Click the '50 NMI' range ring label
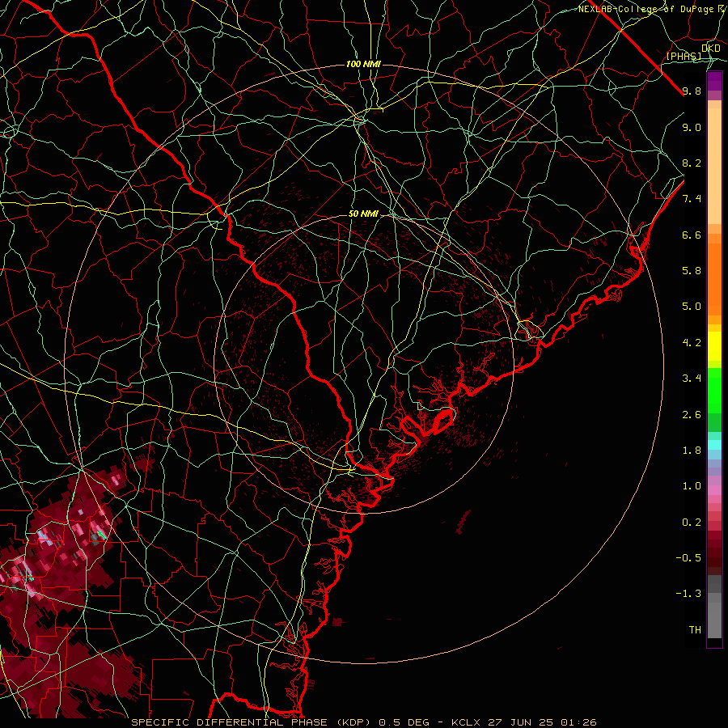The height and width of the screenshot is (728, 728). (x=363, y=214)
